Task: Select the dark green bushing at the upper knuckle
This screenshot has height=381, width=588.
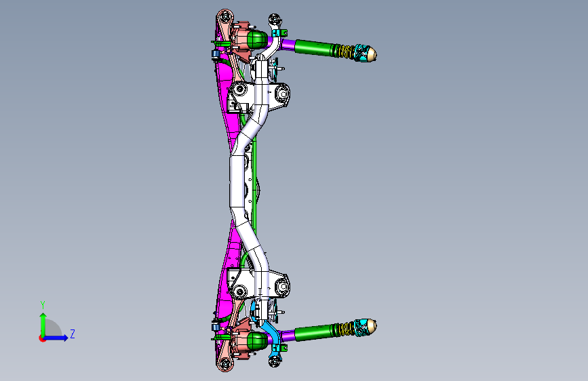Action: (x=257, y=40)
